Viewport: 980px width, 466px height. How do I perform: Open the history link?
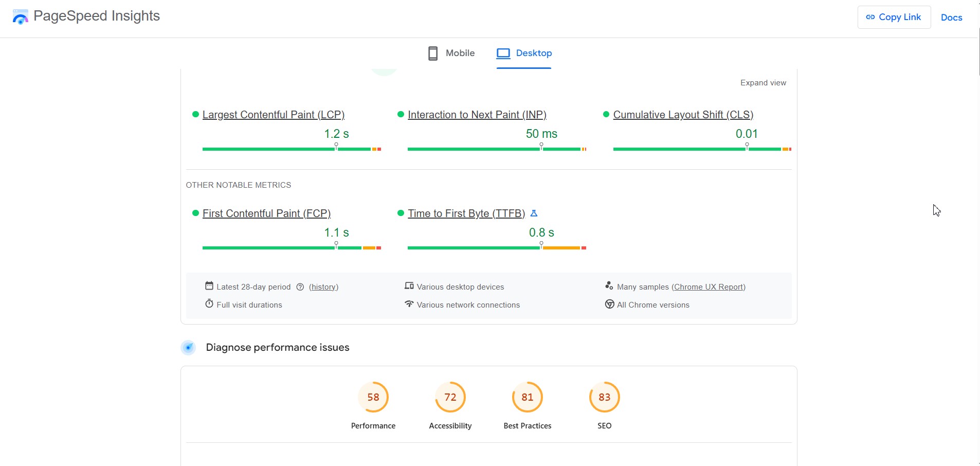pyautogui.click(x=323, y=287)
